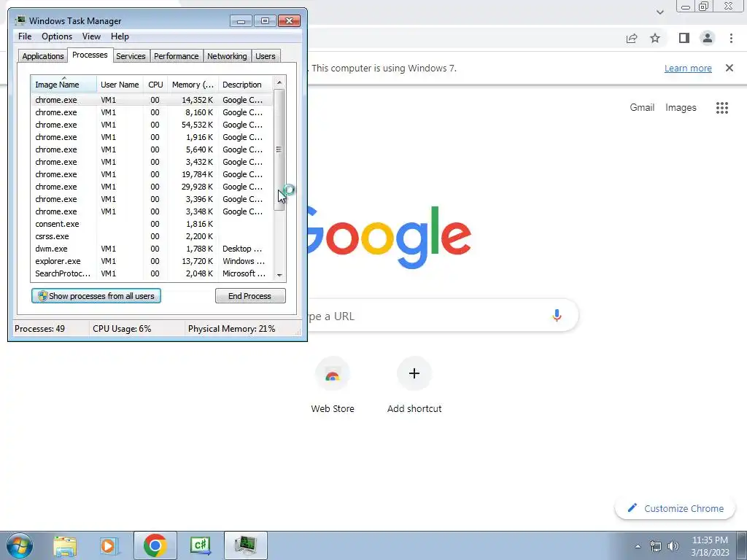Viewport: 747px width, 560px height.
Task: Open Task Manager Options menu
Action: [x=57, y=36]
